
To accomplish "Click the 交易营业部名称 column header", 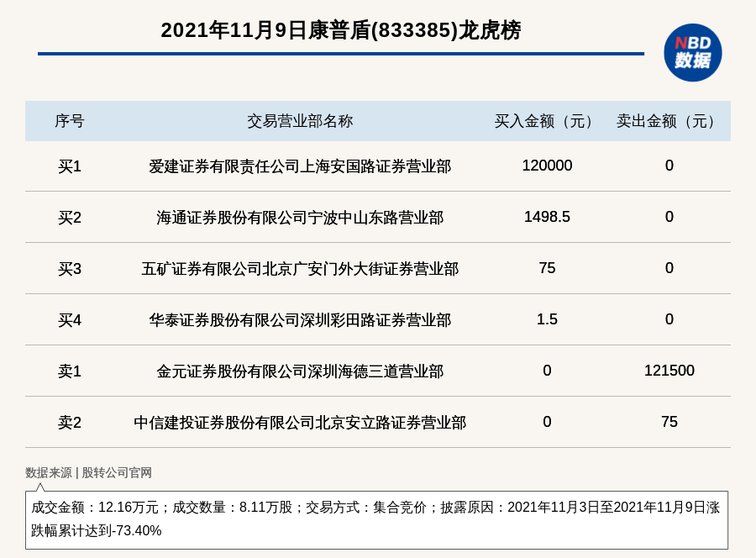I will point(300,121).
